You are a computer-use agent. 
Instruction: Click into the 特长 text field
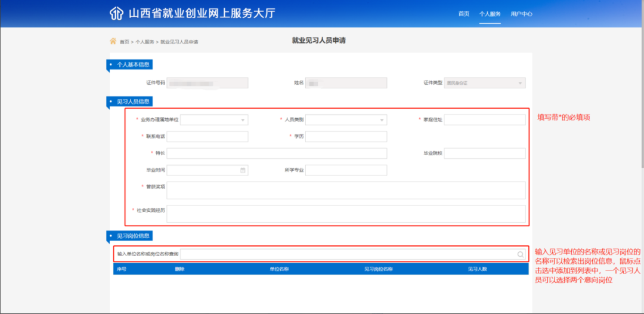[277, 153]
